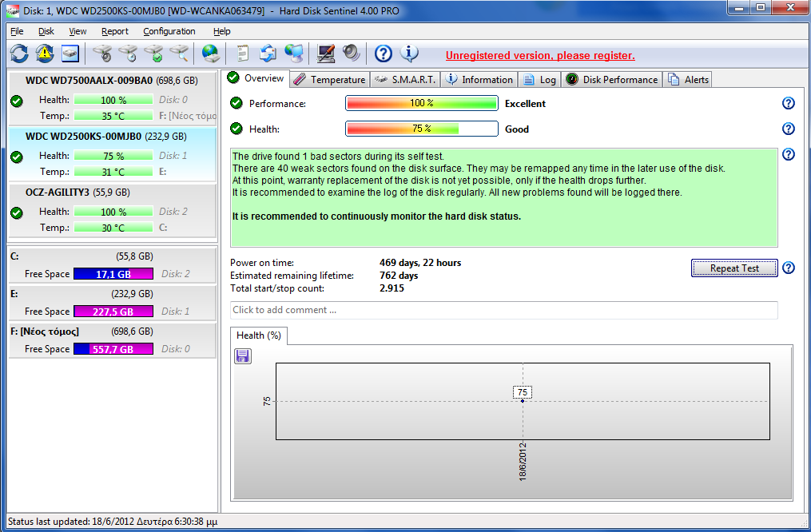Open the View menu
The height and width of the screenshot is (532, 811).
78,31
